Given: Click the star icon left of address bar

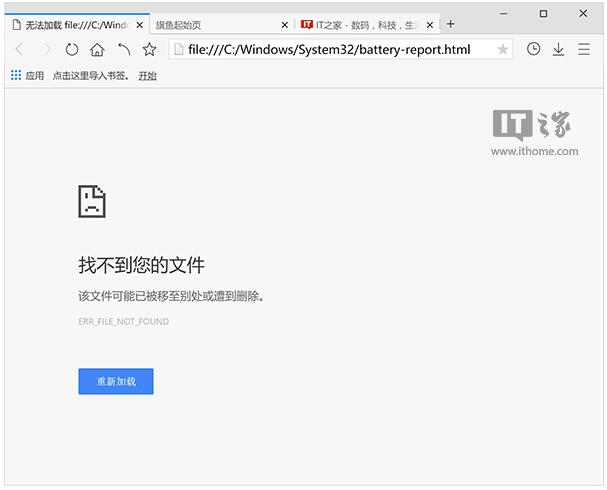Looking at the screenshot, I should (x=149, y=49).
